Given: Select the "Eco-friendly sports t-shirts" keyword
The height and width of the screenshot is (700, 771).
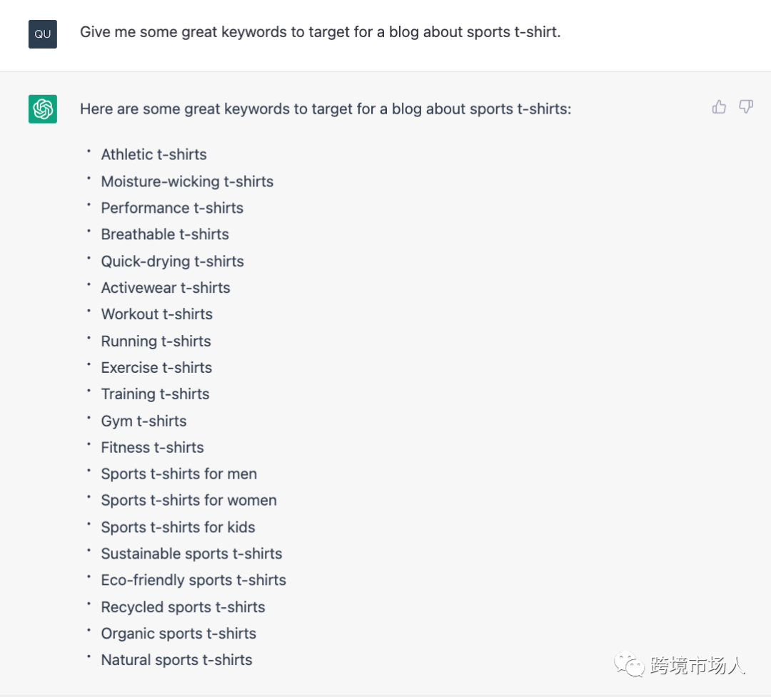Looking at the screenshot, I should 193,580.
